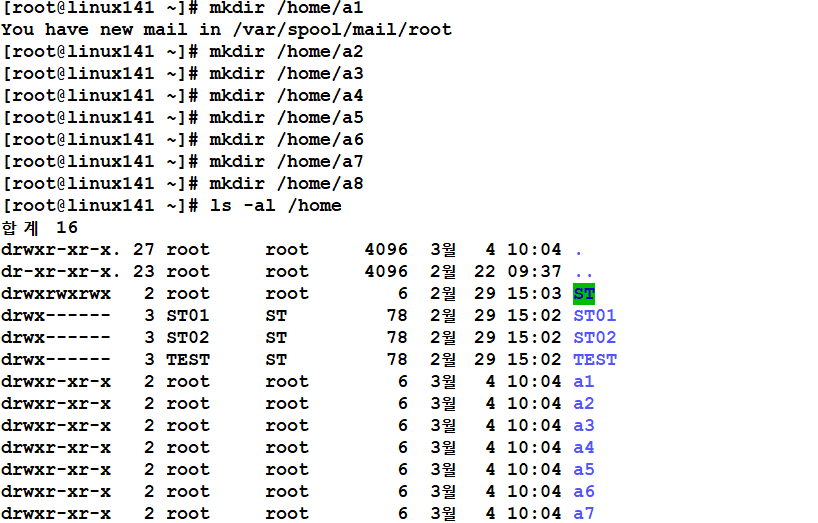Click the drwxrwxrwx permissions of ST row
Viewport: 818px width, 523px height.
[x=56, y=294]
